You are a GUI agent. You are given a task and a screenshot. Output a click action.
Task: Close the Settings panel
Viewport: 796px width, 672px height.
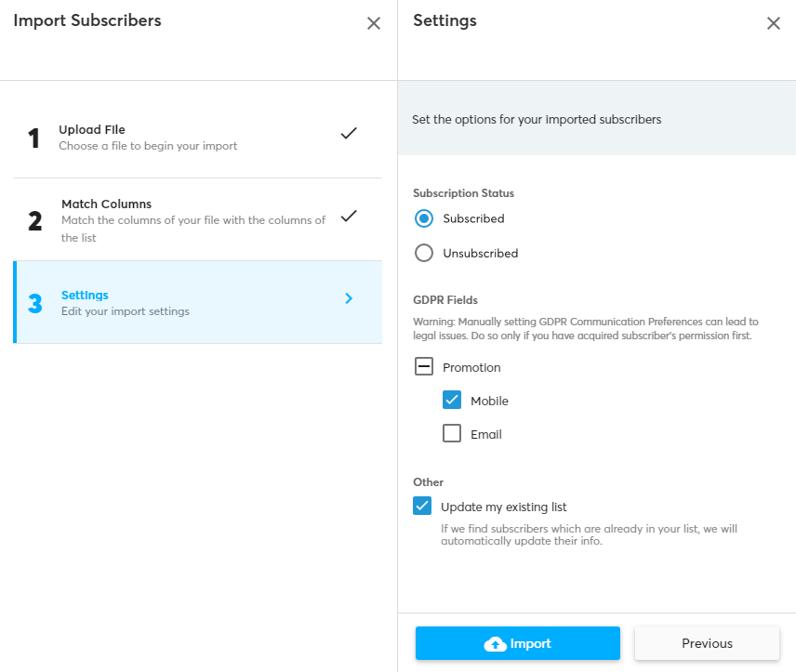pos(773,23)
